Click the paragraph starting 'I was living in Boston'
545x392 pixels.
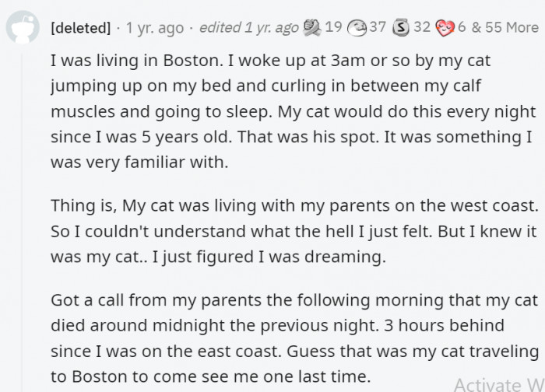point(293,111)
